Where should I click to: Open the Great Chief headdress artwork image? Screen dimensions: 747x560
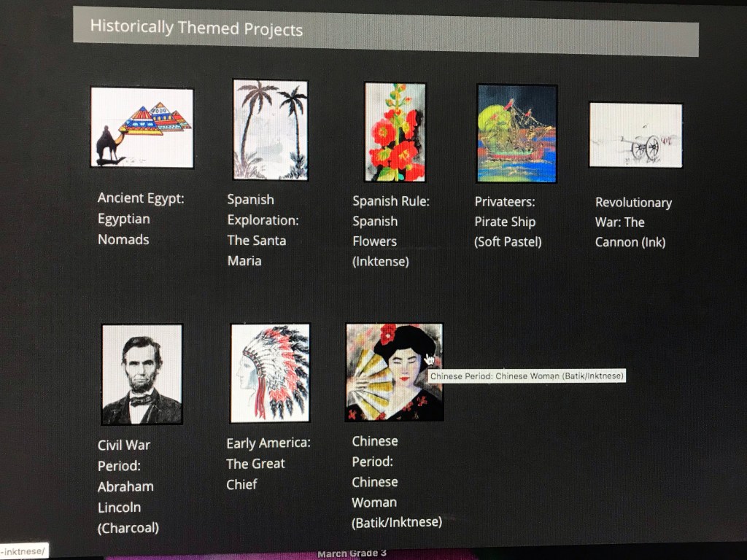click(x=270, y=373)
